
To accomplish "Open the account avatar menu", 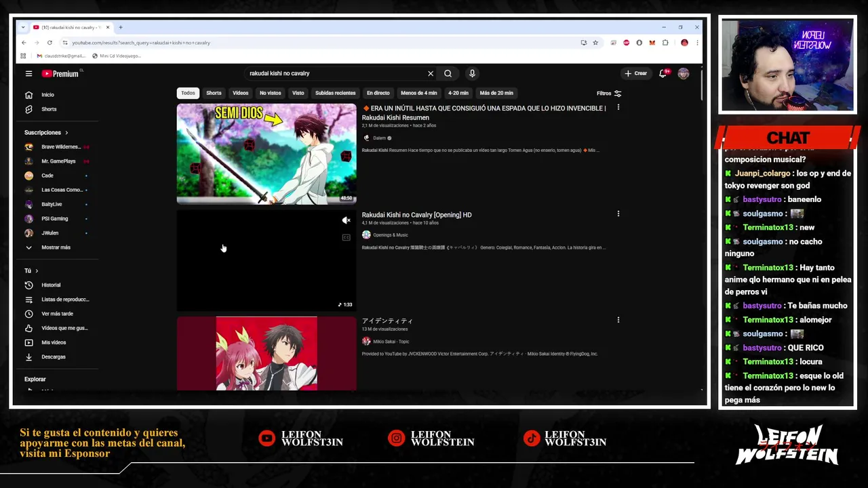I will coord(684,73).
